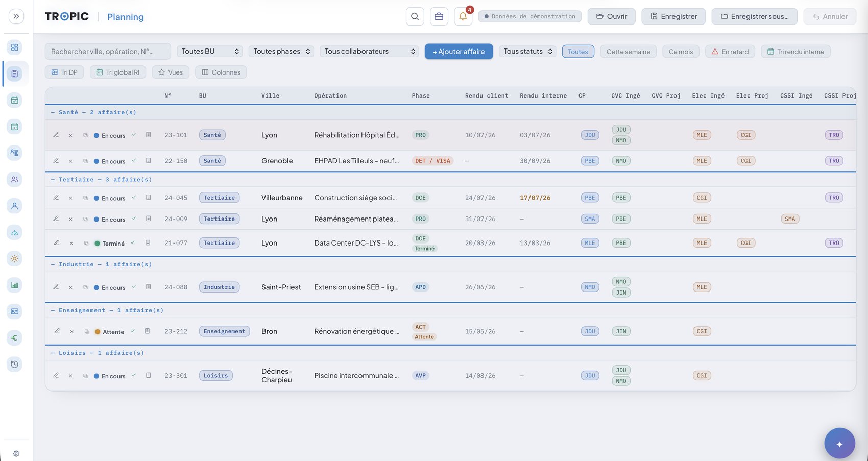Open notifications bell with the 4 badge

463,16
